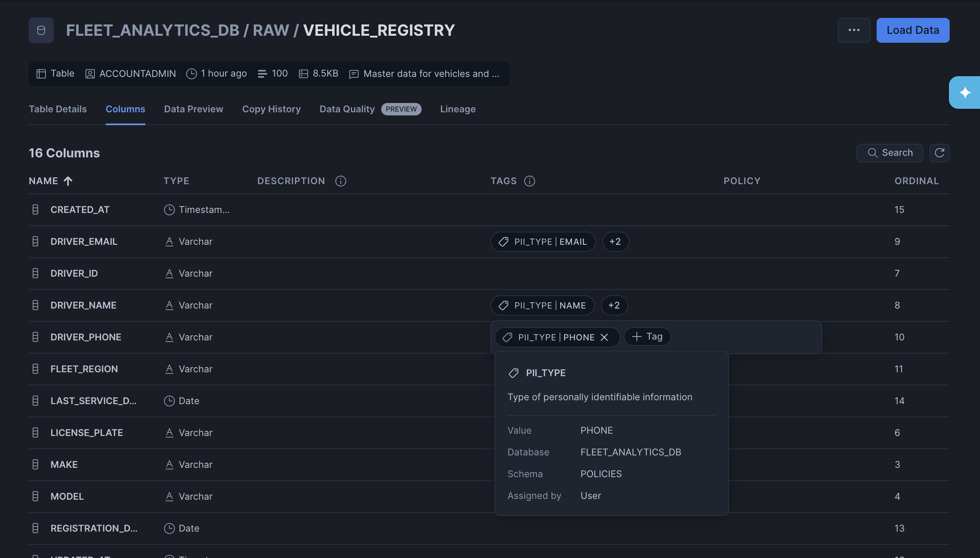980x558 pixels.
Task: Go to the Table Details tab
Action: coord(58,109)
